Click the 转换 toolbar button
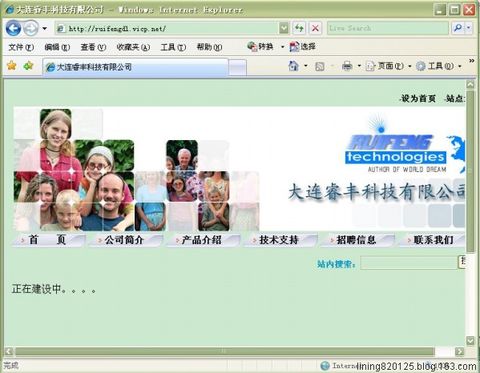Screen dimensions: 480x373 tap(260, 47)
